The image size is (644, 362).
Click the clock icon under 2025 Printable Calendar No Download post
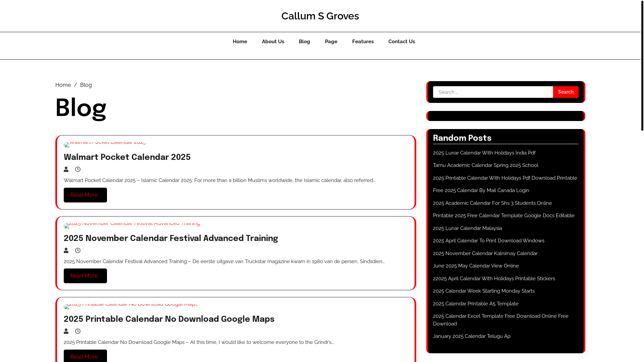78,331
